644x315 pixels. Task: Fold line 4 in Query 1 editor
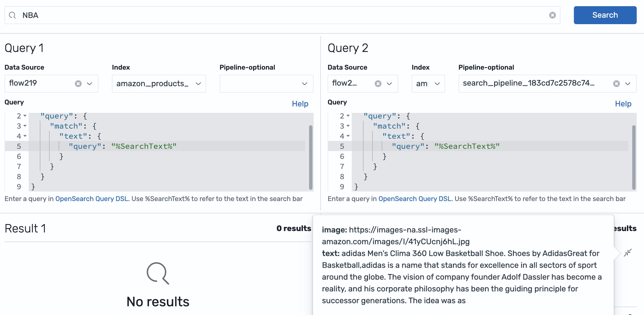tap(25, 136)
